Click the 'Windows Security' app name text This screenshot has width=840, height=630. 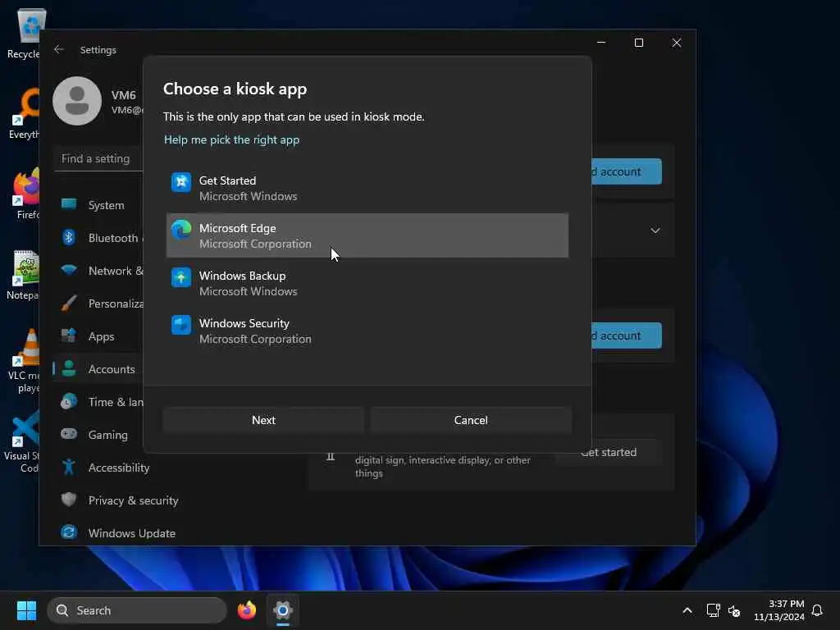(244, 323)
